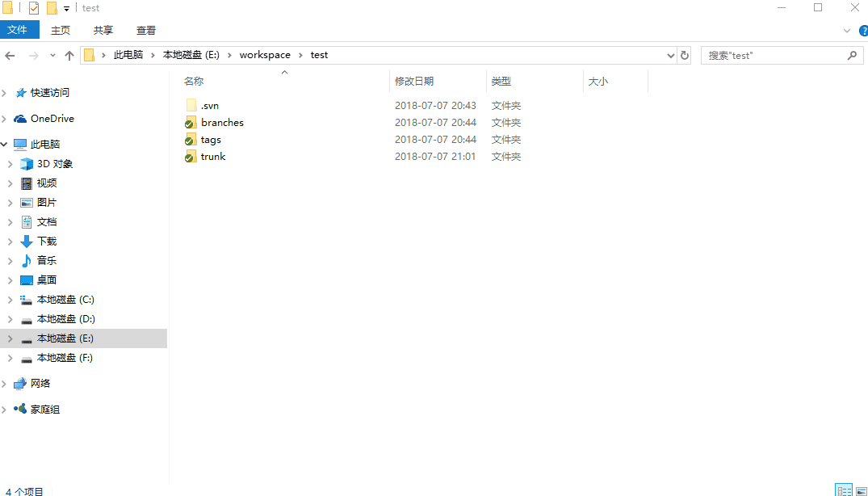Open the Help question mark icon
The width and height of the screenshot is (868, 496).
862,30
